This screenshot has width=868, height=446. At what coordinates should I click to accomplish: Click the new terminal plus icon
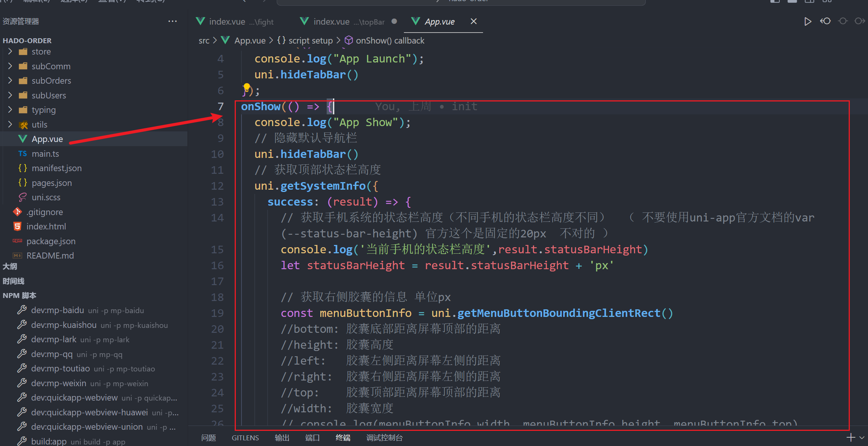(x=851, y=438)
